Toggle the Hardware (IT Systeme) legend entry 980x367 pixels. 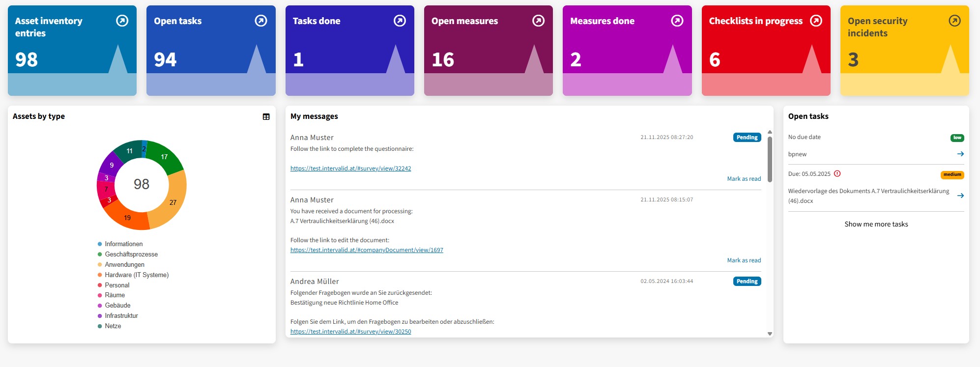pyautogui.click(x=133, y=275)
